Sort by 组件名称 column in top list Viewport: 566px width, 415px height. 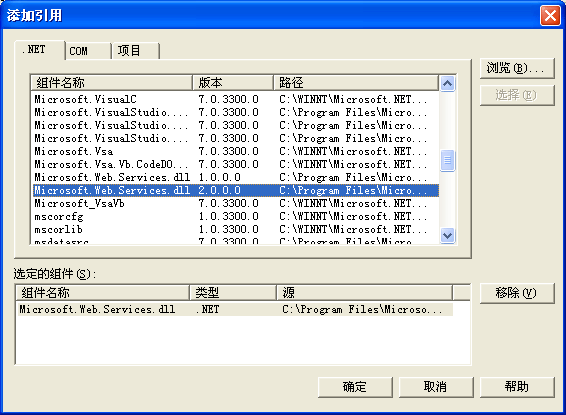tap(111, 83)
